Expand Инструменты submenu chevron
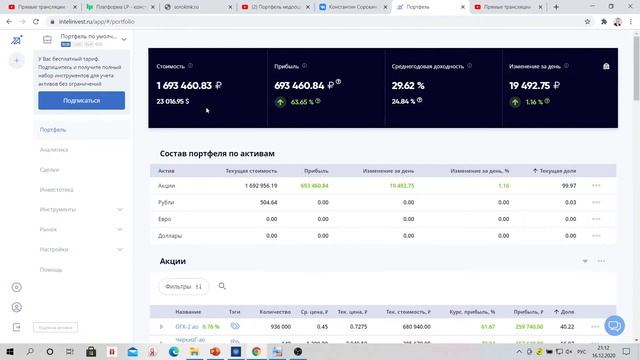640x360 pixels. [120, 209]
